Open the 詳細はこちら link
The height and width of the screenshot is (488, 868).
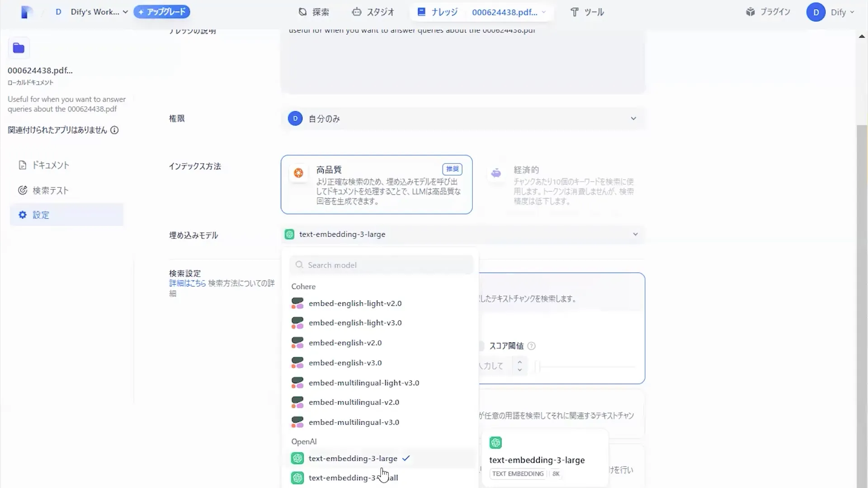point(187,283)
